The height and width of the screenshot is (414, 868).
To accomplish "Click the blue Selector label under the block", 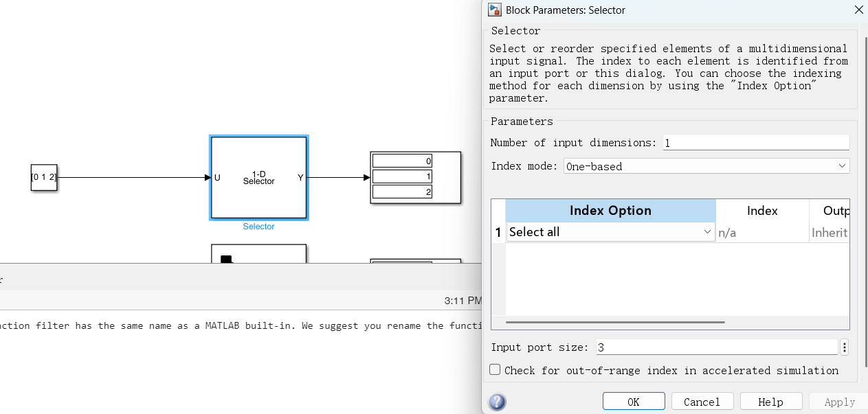I will point(258,226).
